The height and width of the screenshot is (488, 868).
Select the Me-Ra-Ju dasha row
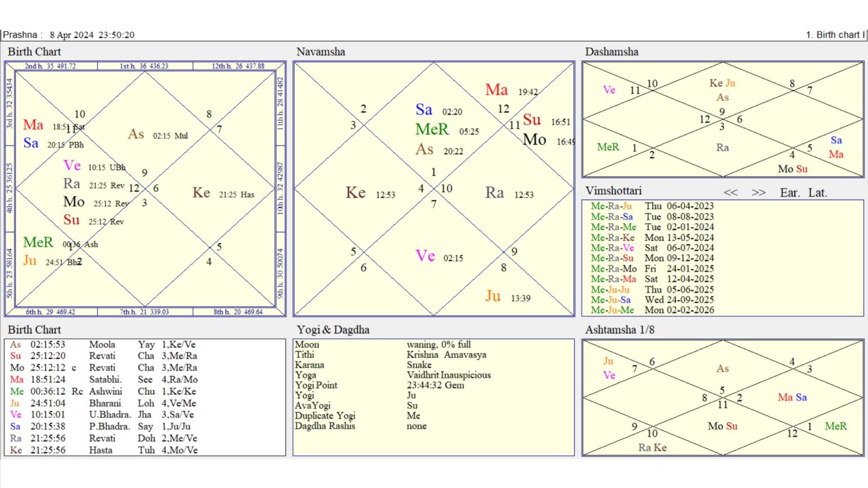[652, 206]
